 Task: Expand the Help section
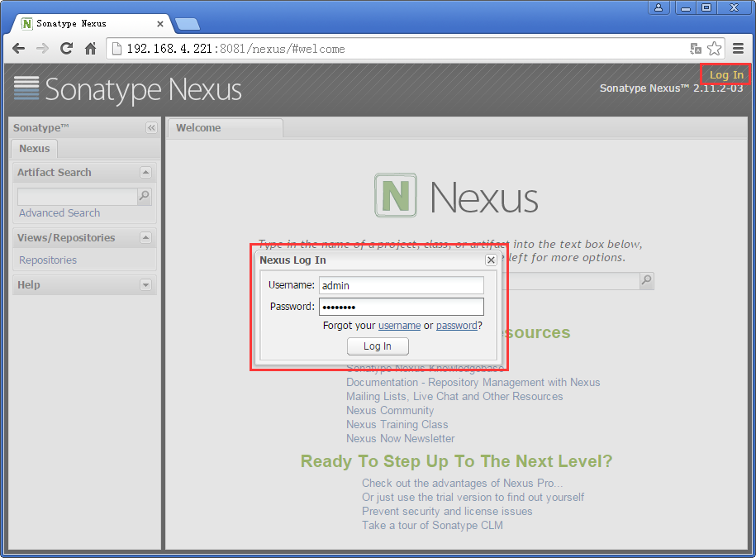pos(145,285)
